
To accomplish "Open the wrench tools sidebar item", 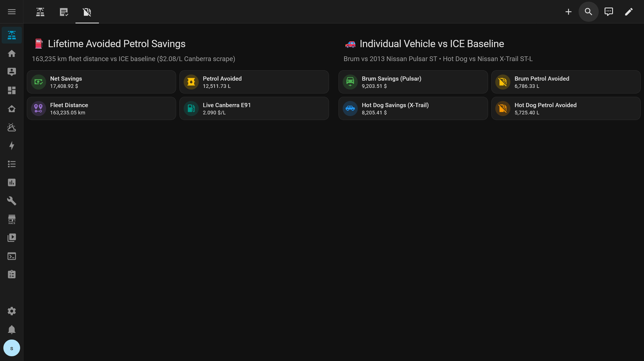I will tap(12, 201).
